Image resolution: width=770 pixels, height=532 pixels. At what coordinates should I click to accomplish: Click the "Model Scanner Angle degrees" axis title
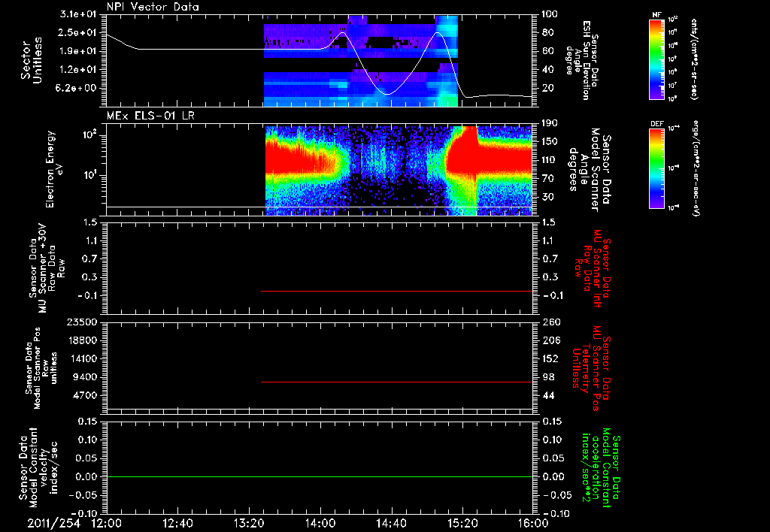[584, 170]
